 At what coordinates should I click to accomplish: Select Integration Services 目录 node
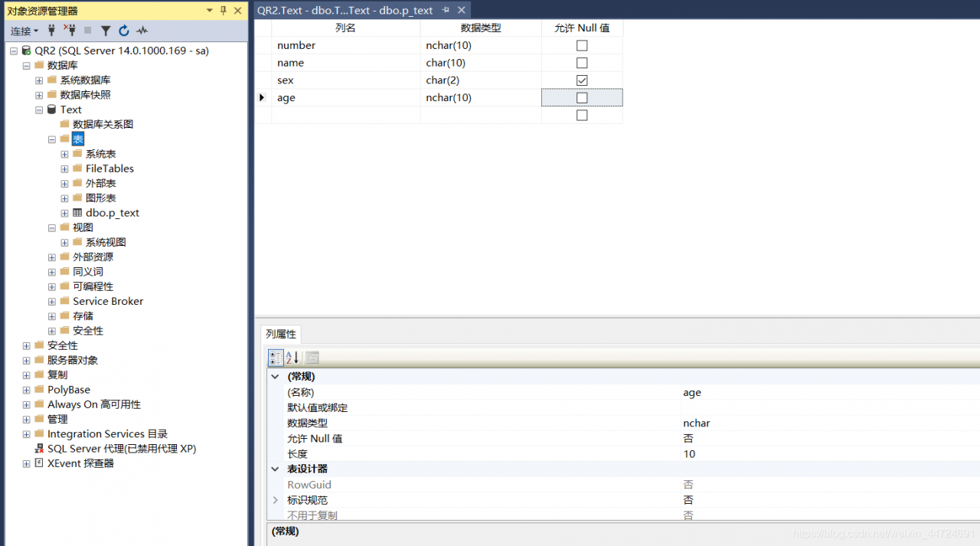tap(107, 434)
